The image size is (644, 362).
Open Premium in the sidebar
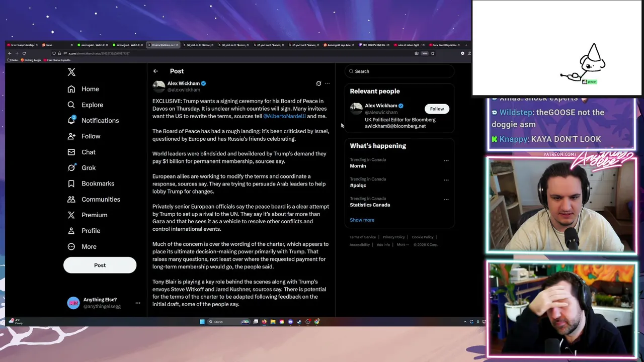[x=88, y=215]
